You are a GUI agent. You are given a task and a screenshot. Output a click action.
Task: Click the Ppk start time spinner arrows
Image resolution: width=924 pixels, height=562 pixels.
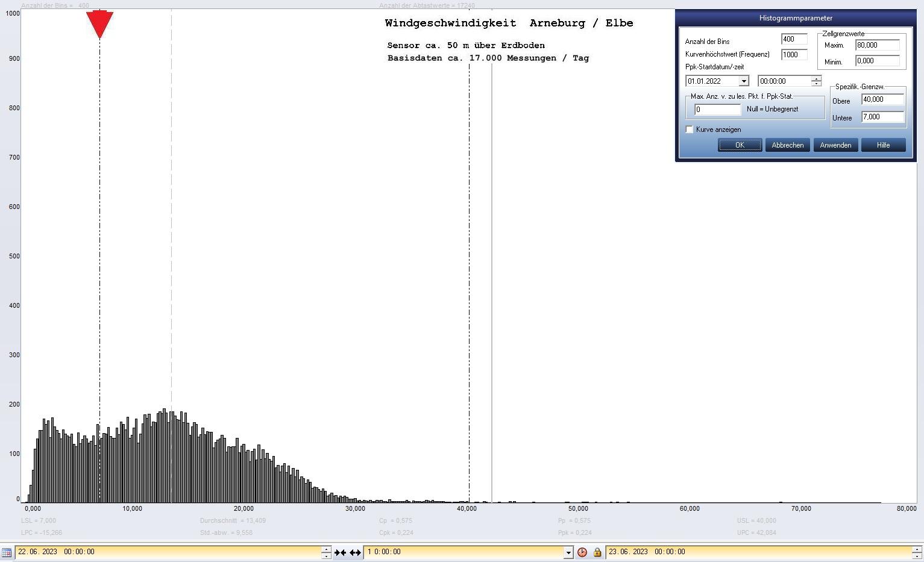[816, 81]
